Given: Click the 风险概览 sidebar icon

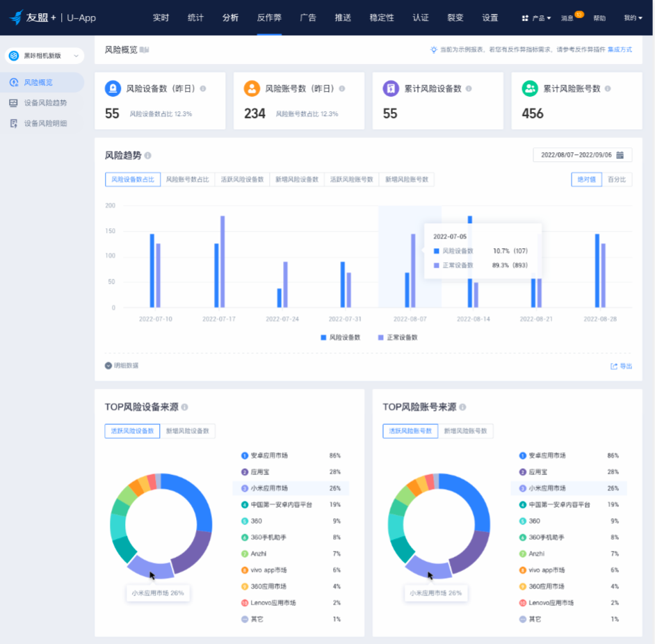Looking at the screenshot, I should [14, 82].
